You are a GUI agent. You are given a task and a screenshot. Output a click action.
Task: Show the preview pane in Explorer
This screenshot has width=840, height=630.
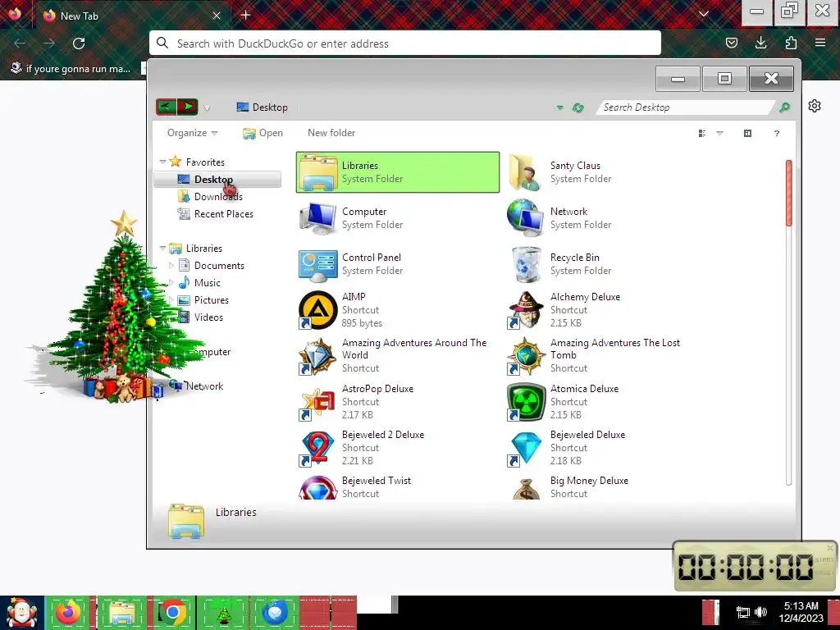[748, 134]
